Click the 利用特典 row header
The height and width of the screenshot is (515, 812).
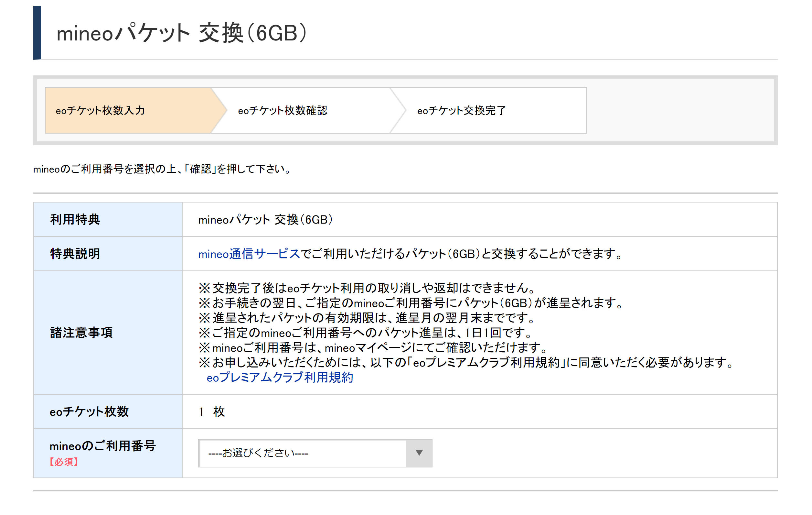(x=75, y=219)
